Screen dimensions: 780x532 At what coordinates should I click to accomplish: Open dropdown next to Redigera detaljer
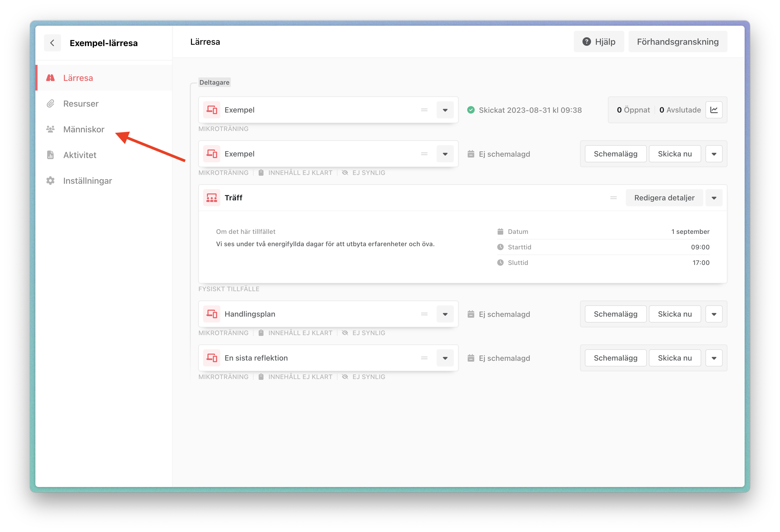(714, 198)
